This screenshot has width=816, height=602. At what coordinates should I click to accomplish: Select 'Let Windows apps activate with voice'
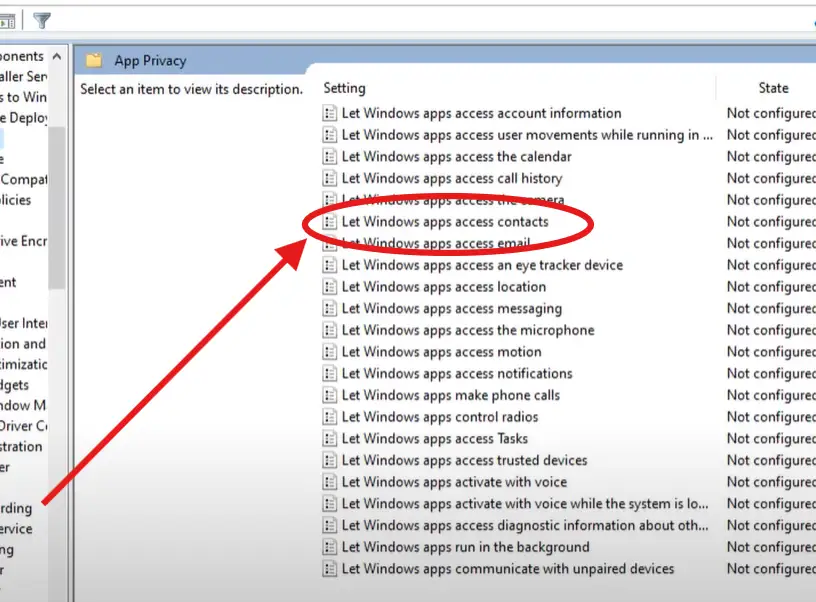tap(454, 482)
